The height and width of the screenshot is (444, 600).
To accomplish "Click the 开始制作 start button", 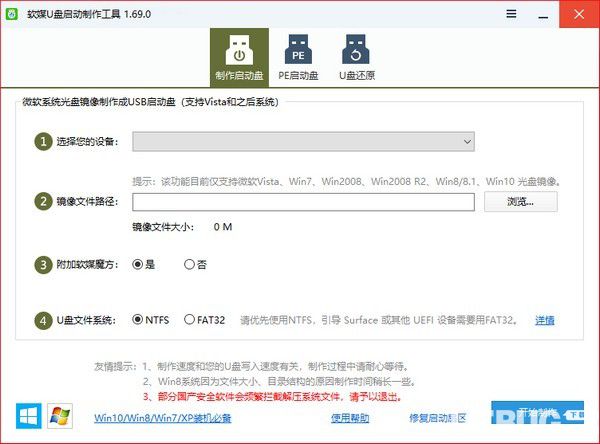I will click(538, 413).
